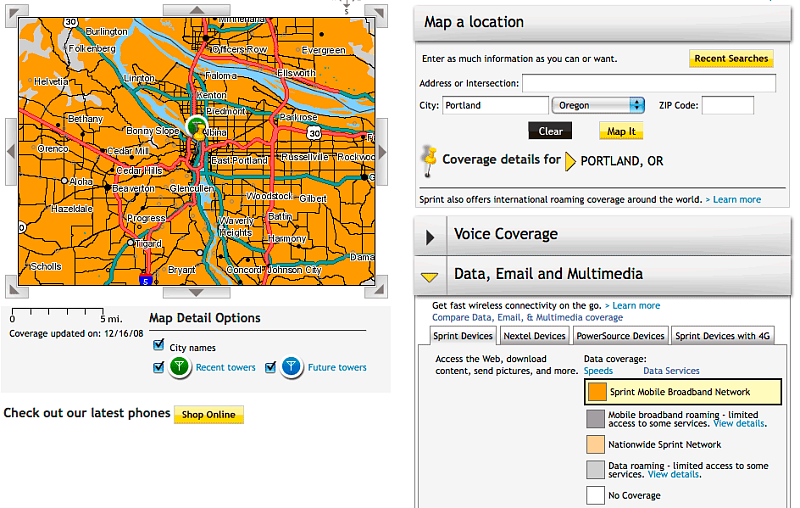Pan the map north with the top arrow
The image size is (800, 508).
pos(196,10)
